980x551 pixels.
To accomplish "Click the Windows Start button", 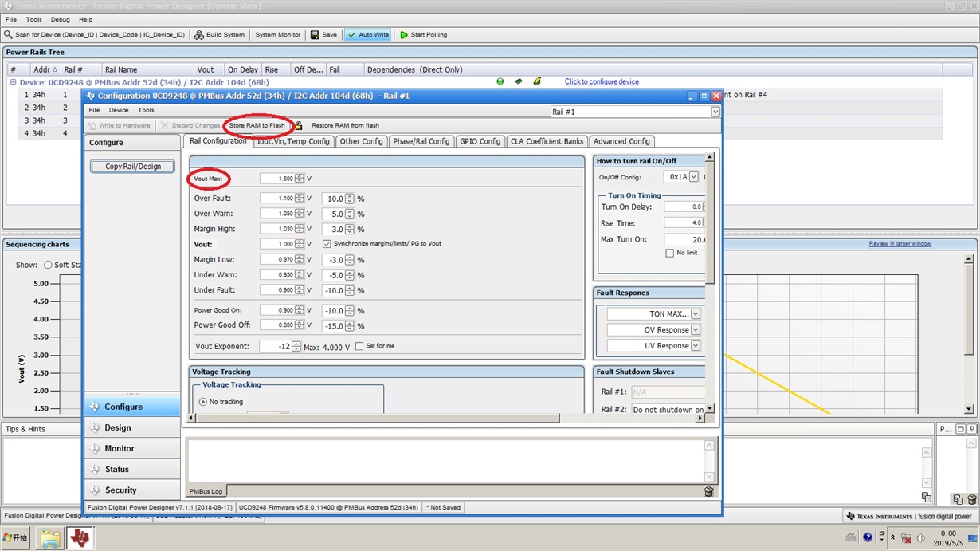I will pos(16,538).
